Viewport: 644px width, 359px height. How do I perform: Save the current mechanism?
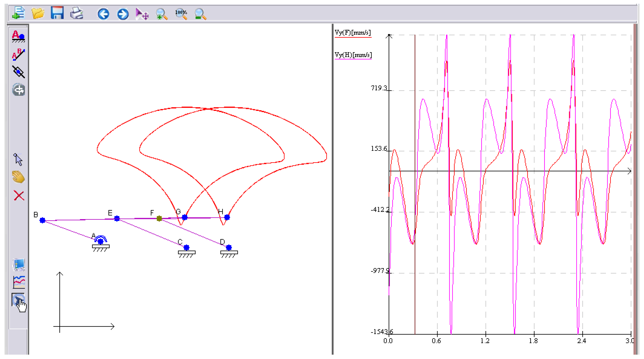57,14
